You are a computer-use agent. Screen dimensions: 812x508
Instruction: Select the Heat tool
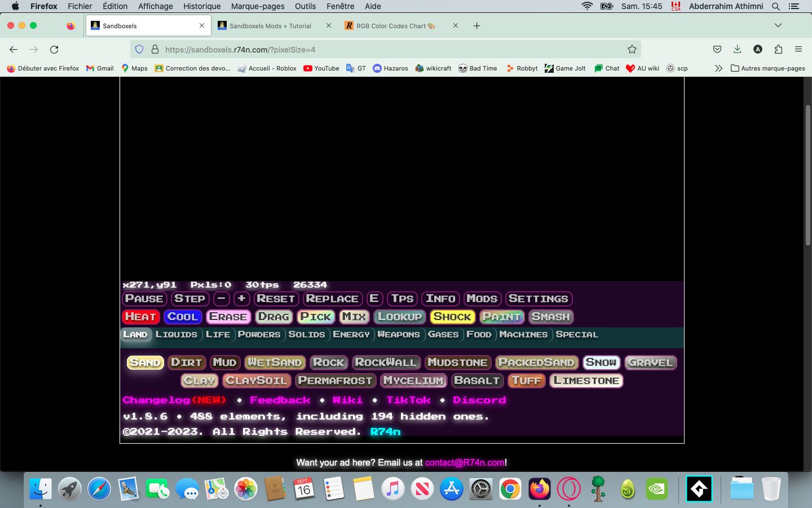141,317
